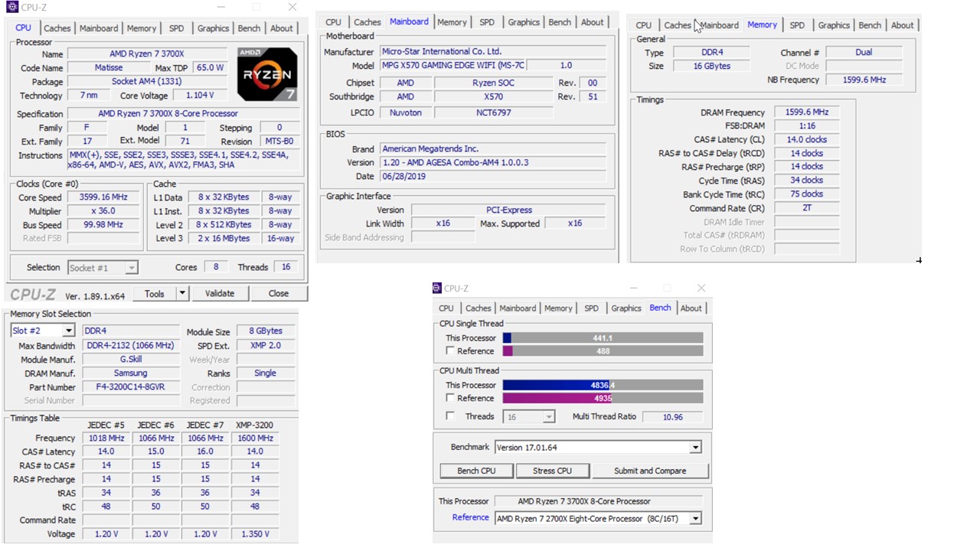Click the Tools button

[155, 293]
